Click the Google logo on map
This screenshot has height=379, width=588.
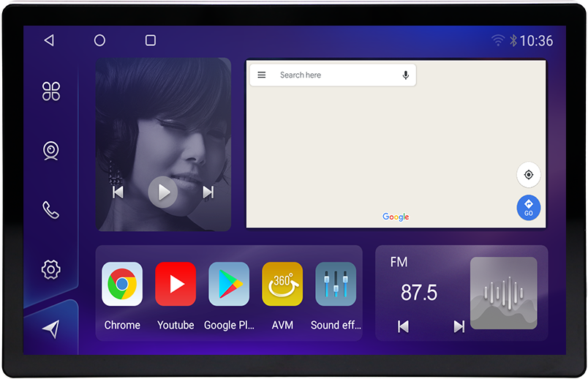(396, 217)
